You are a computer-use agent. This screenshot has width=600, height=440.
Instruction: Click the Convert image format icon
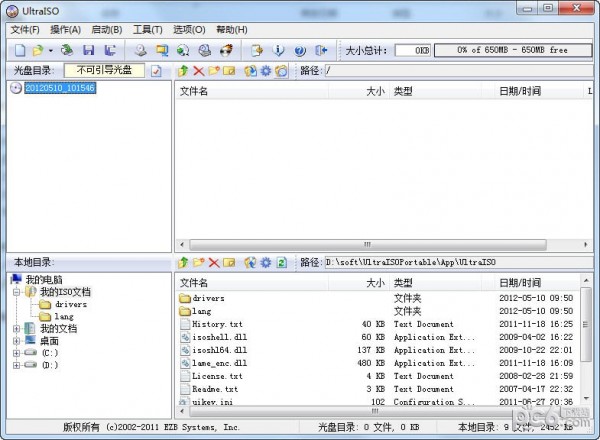[x=162, y=50]
